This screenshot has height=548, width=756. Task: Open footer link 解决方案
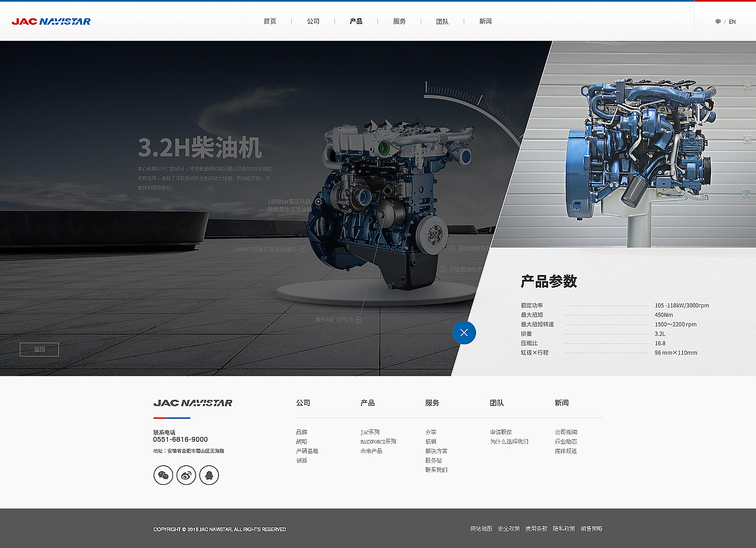tap(436, 451)
